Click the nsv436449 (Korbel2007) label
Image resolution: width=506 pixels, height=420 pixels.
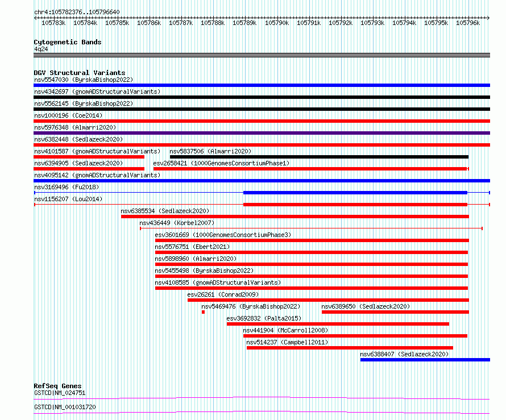tap(177, 223)
